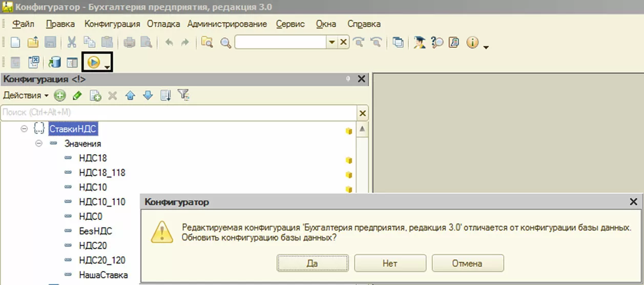644x285 pixels.
Task: Click the Move Down arrow icon
Action: point(148,95)
